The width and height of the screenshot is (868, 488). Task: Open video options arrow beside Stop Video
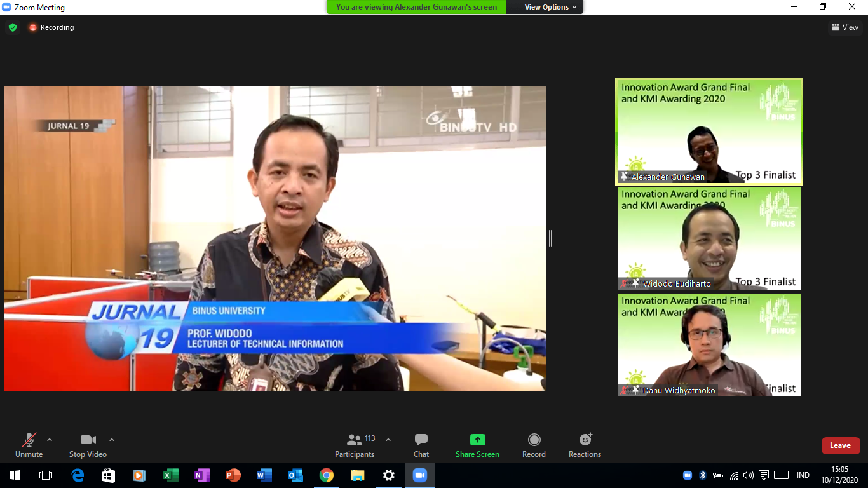point(112,440)
